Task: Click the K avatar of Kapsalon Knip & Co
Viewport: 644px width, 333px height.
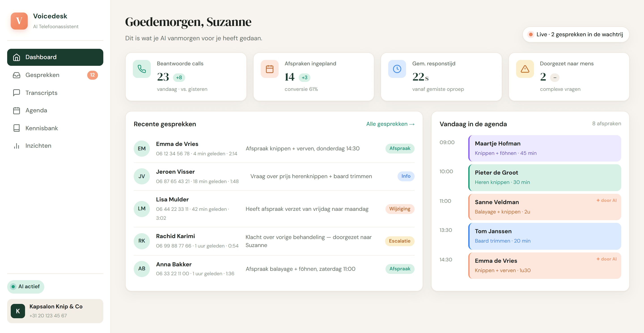Action: point(18,311)
